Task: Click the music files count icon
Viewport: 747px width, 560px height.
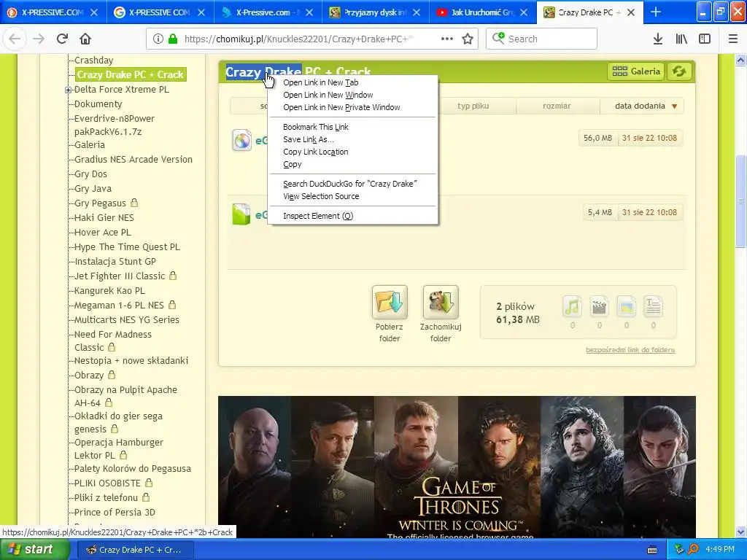Action: 572,307
